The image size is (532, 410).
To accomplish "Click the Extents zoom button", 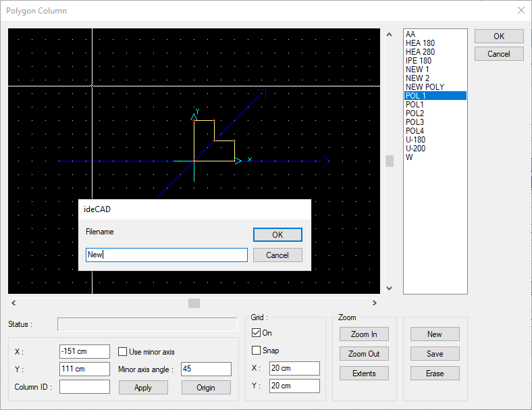I will point(365,373).
